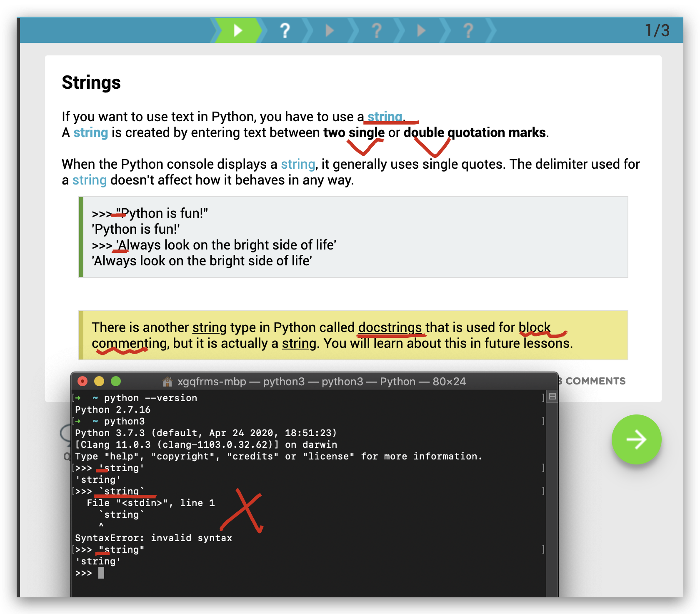The image size is (700, 614).
Task: Click the bold 'double quotation marks' text
Action: [x=475, y=132]
